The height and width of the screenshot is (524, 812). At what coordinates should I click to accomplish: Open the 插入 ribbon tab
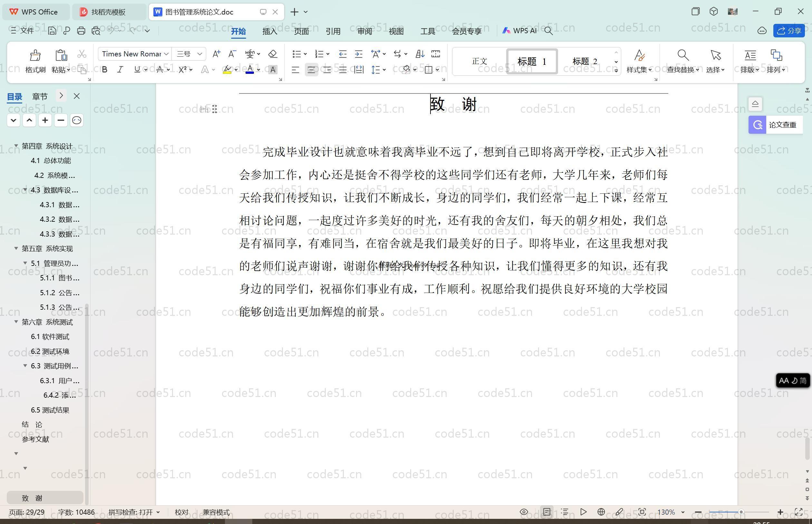[270, 31]
